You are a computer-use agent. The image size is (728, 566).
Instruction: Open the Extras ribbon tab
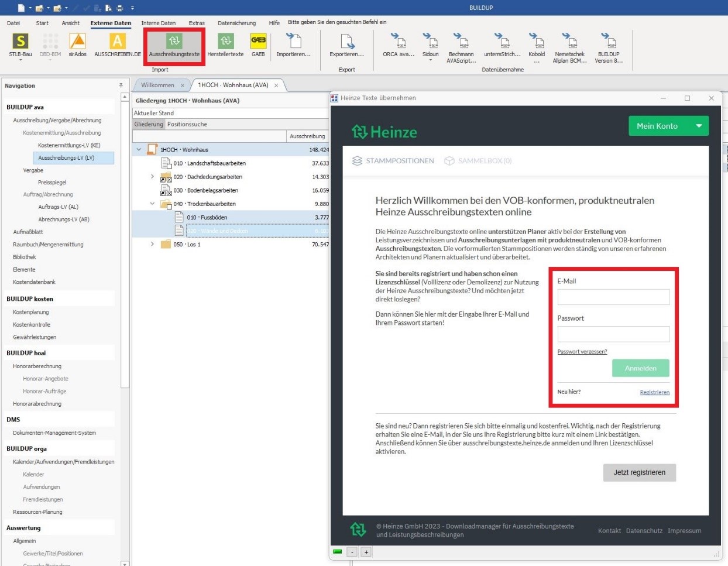(197, 23)
